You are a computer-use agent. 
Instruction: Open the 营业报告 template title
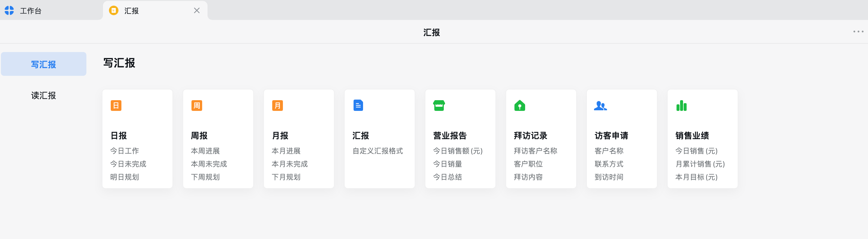tap(450, 135)
